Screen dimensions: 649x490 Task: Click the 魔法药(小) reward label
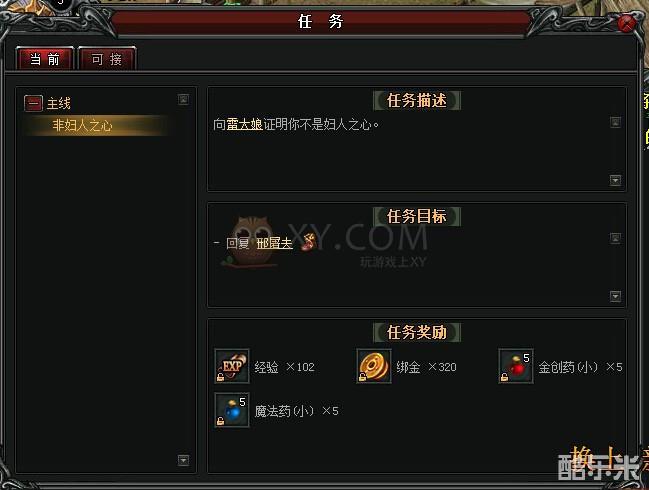(284, 411)
